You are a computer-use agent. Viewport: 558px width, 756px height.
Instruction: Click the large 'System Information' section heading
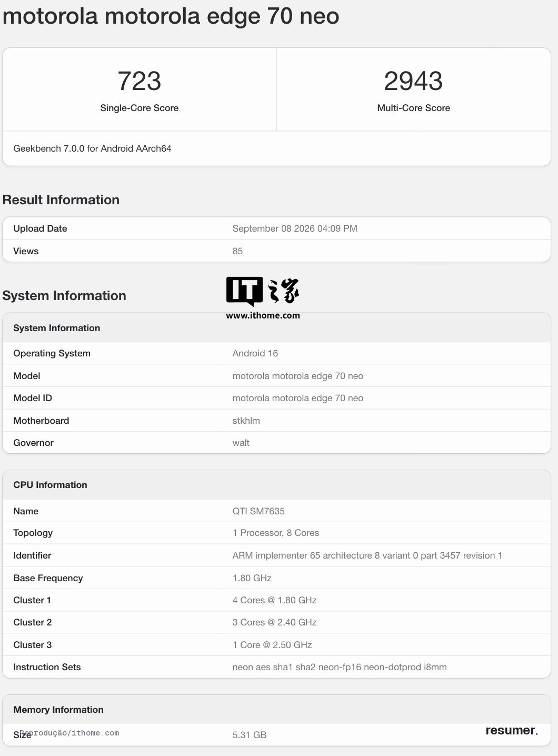pyautogui.click(x=64, y=296)
